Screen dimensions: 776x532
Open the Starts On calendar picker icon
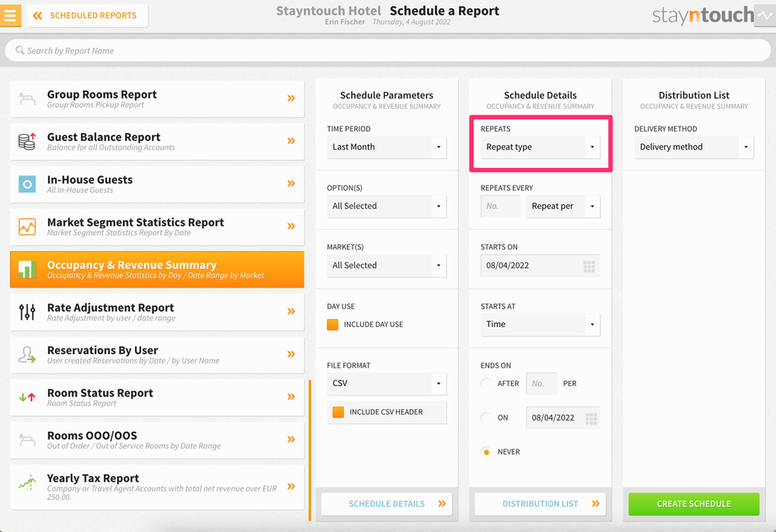pyautogui.click(x=589, y=266)
